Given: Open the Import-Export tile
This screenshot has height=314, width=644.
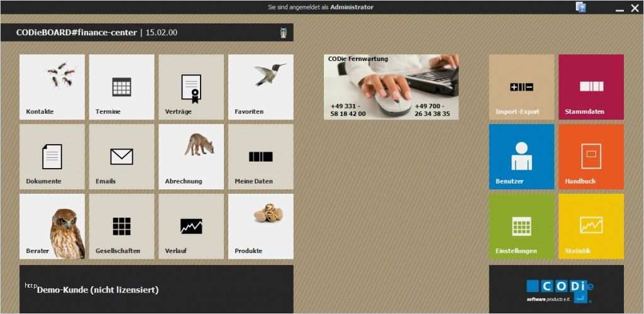Looking at the screenshot, I should coord(521,87).
